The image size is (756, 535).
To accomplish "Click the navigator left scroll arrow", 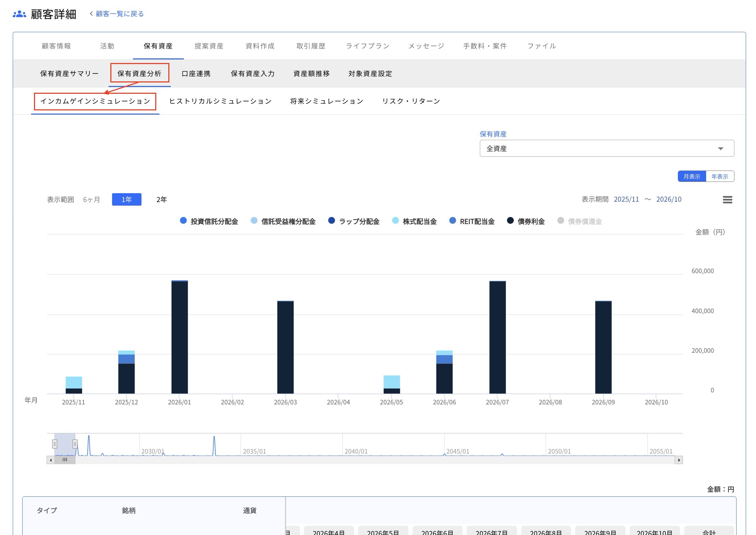I will (x=51, y=460).
